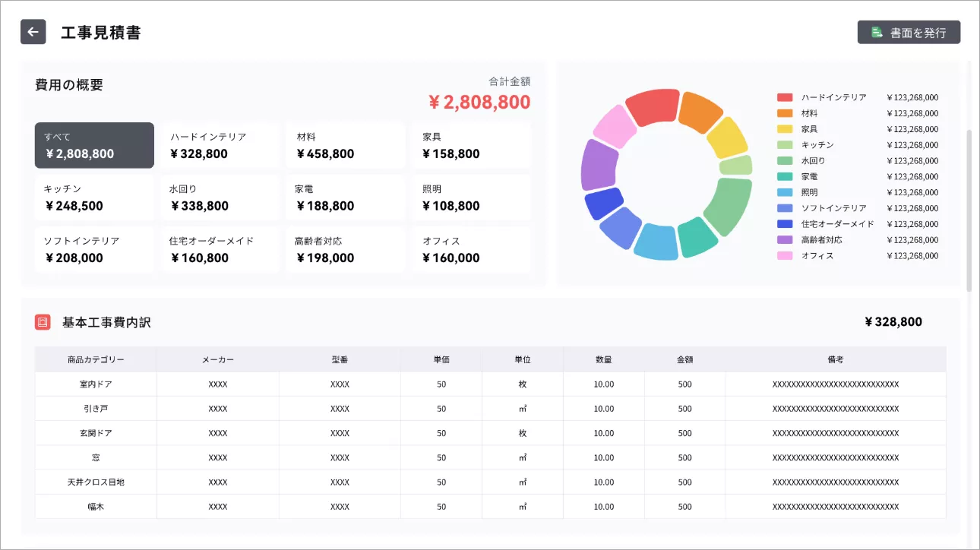Screen dimensions: 980x550
Task: Click the pink オフィス legend swatch
Action: (x=785, y=256)
